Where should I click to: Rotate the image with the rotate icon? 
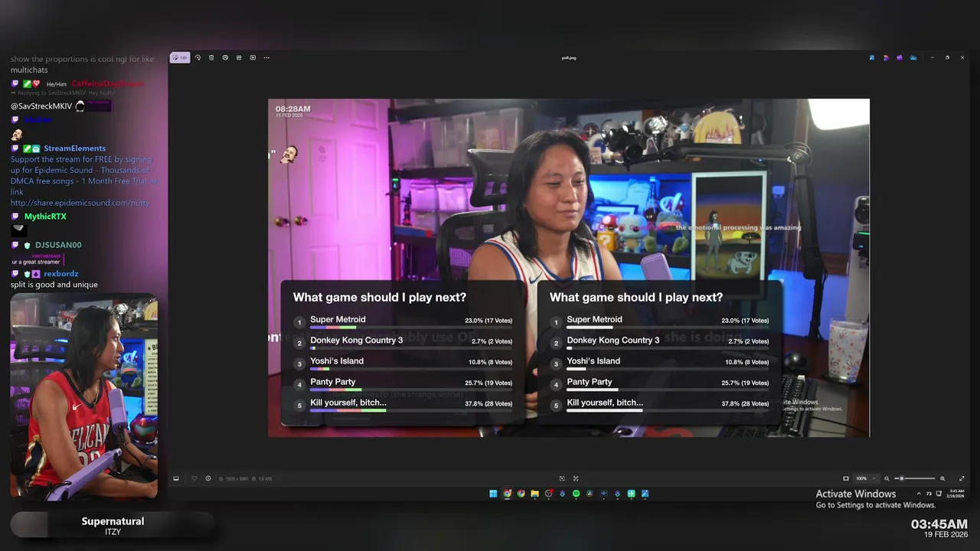pyautogui.click(x=198, y=57)
